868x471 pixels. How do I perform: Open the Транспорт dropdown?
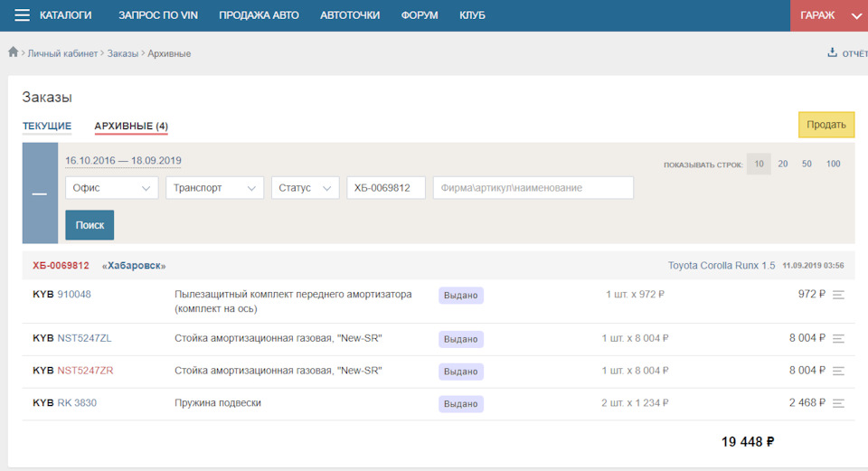[215, 188]
